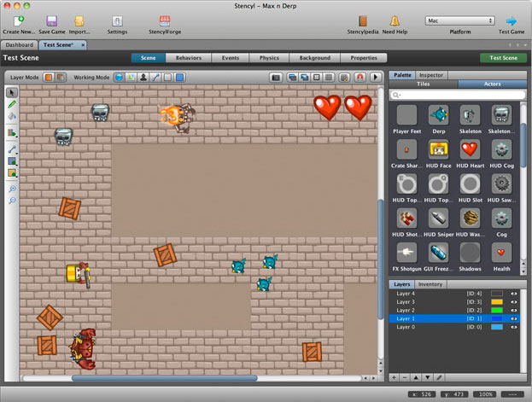Click the palette search field
The height and width of the screenshot is (402, 532).
[453, 96]
